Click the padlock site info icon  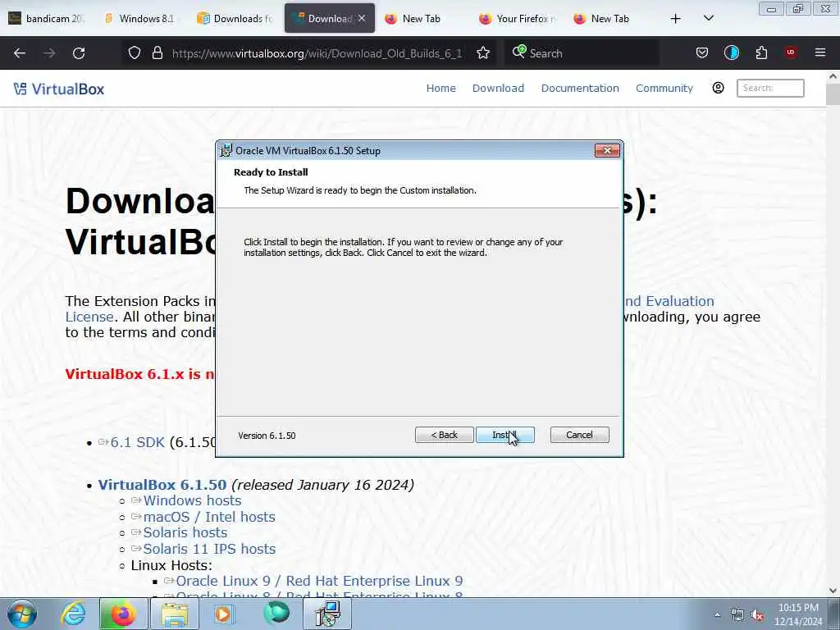click(157, 53)
